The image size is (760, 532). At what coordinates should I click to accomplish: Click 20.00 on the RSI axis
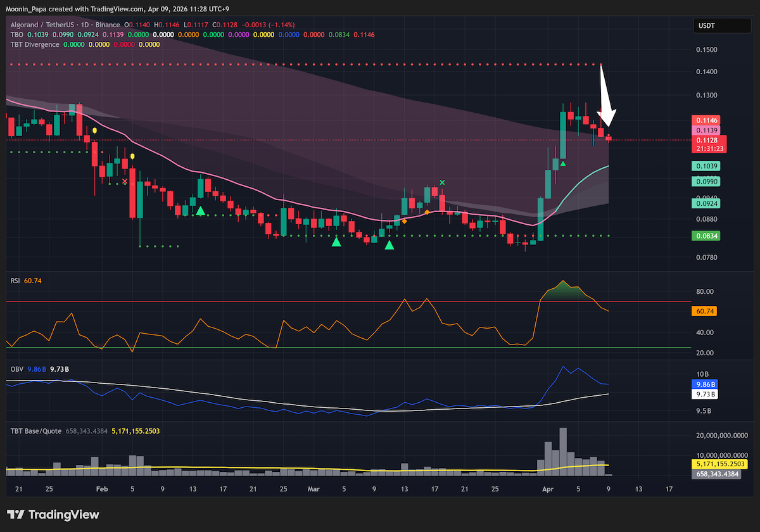click(x=706, y=353)
